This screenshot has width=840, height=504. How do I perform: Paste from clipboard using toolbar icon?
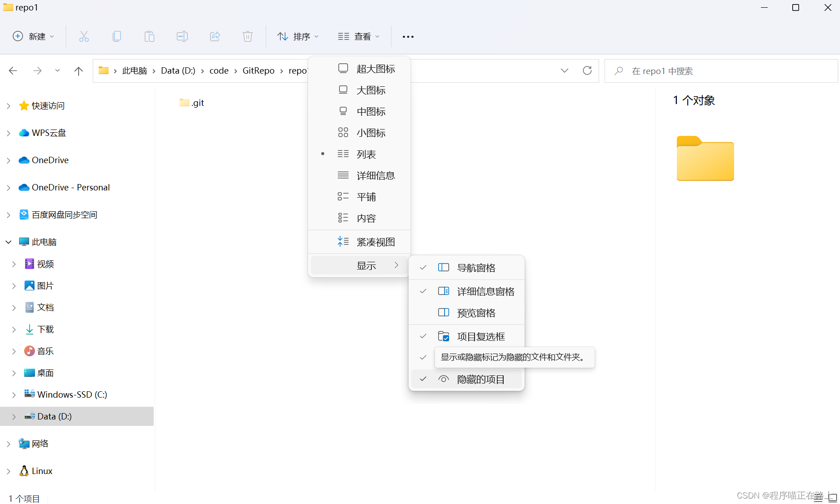[x=150, y=36]
